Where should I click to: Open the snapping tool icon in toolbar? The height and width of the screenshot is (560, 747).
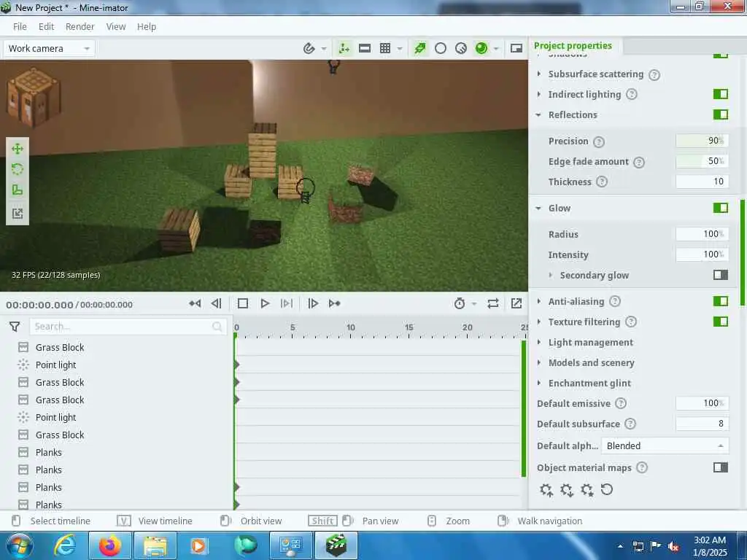309,48
